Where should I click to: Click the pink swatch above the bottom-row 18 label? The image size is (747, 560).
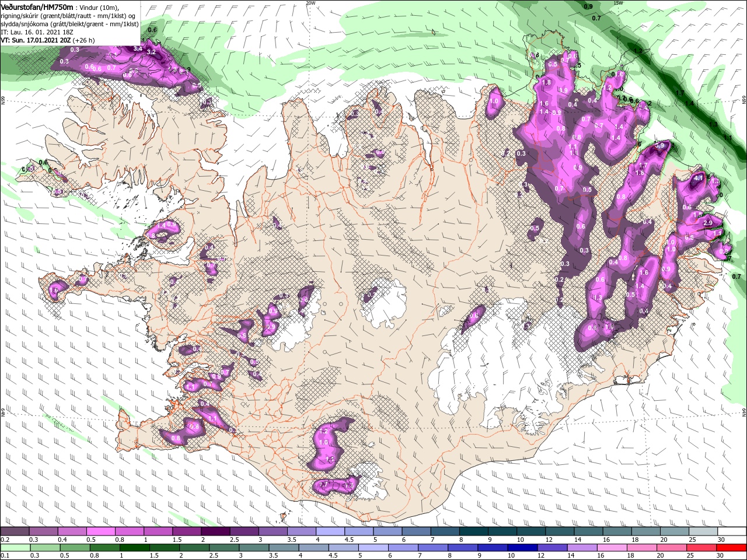pyautogui.click(x=643, y=548)
